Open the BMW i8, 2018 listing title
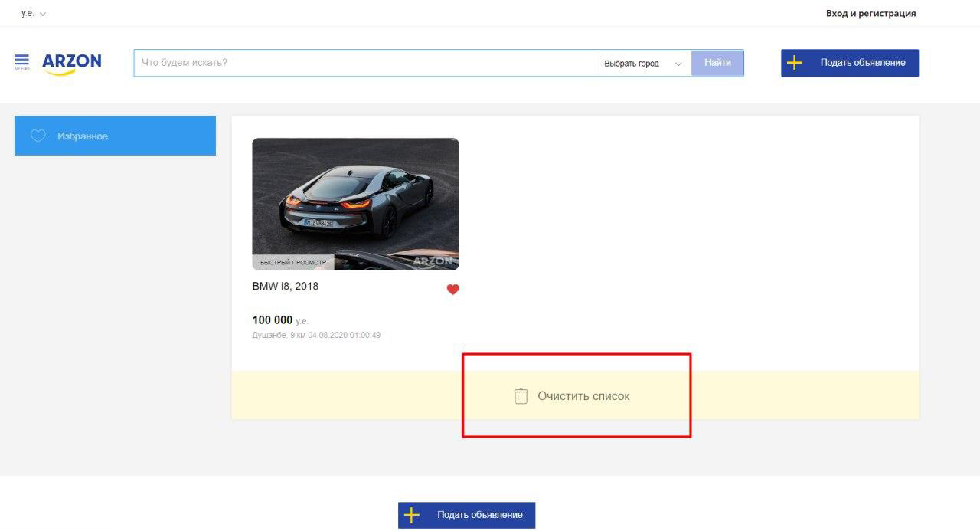Viewport: 980px width, 531px height. [x=286, y=286]
